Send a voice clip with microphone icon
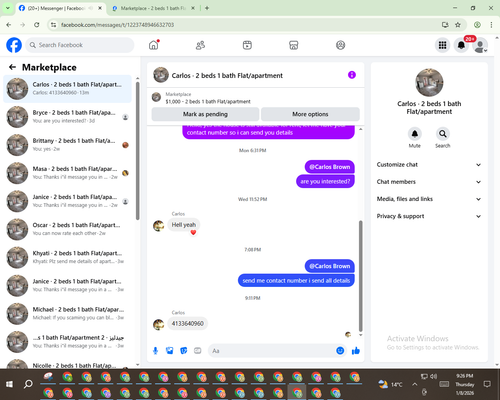The width and height of the screenshot is (500, 400). click(155, 351)
